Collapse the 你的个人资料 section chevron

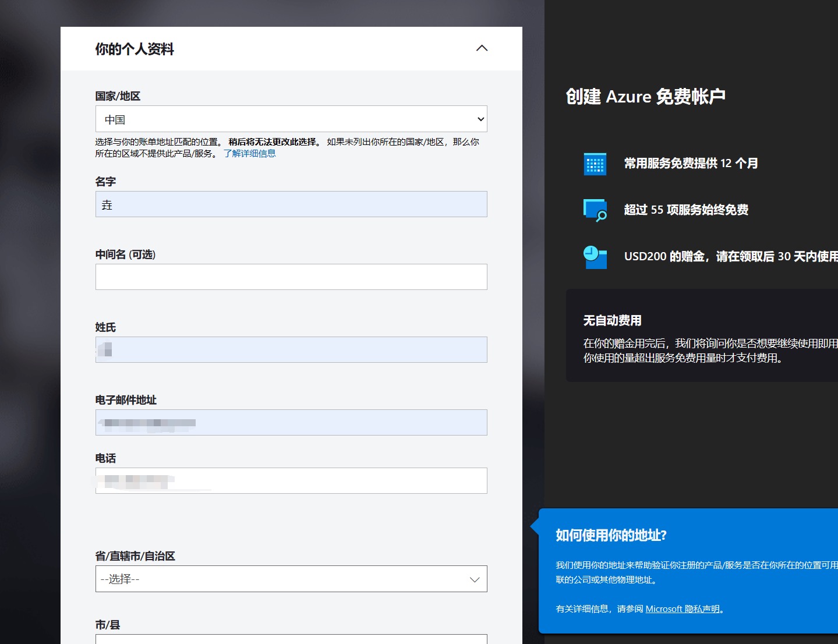tap(482, 48)
